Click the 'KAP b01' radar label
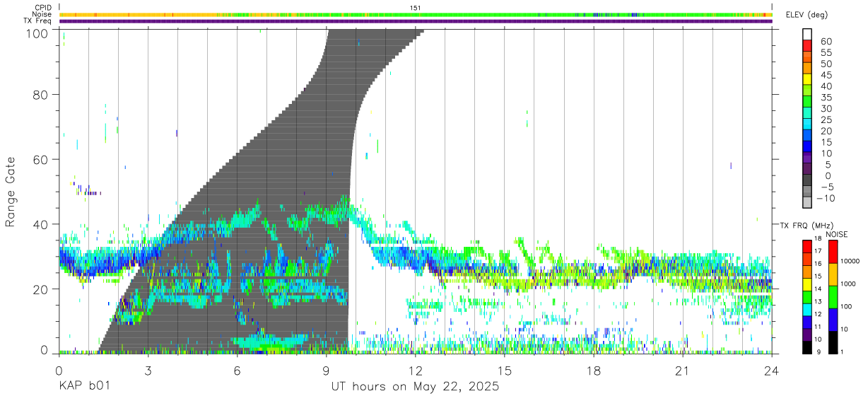 pyautogui.click(x=83, y=387)
